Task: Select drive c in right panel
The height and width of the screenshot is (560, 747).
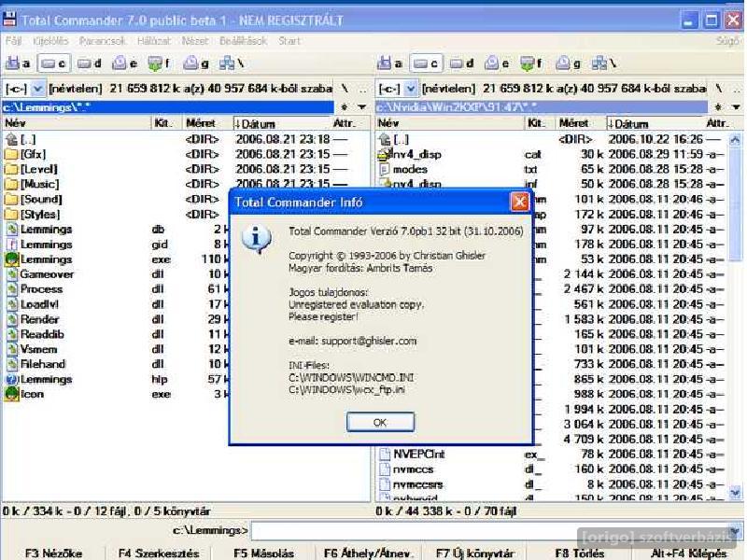Action: pos(426,63)
